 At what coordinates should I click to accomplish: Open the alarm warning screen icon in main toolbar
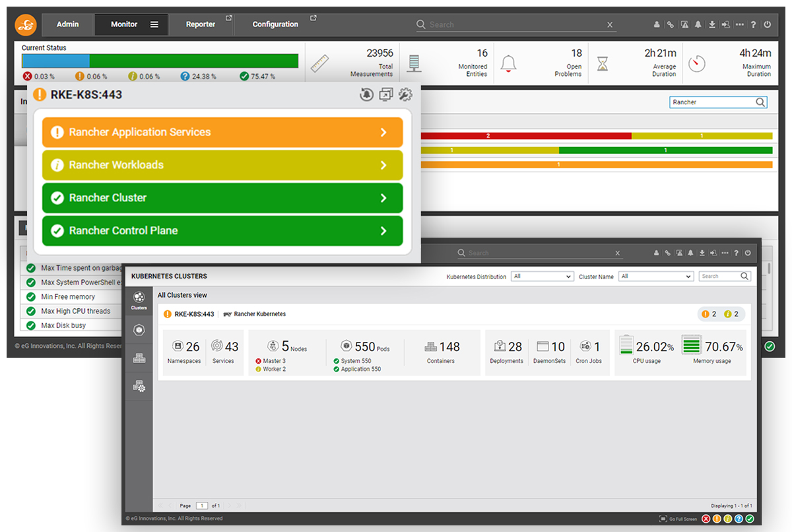click(x=684, y=24)
